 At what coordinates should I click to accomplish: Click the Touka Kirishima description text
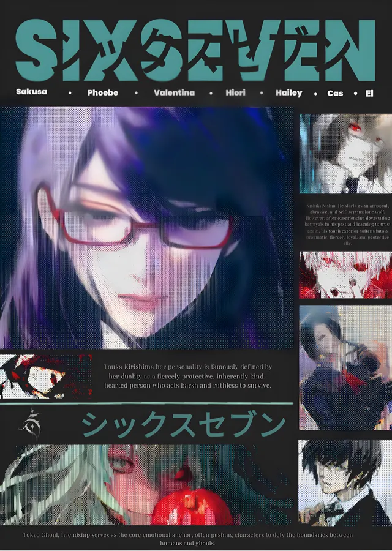click(x=188, y=376)
